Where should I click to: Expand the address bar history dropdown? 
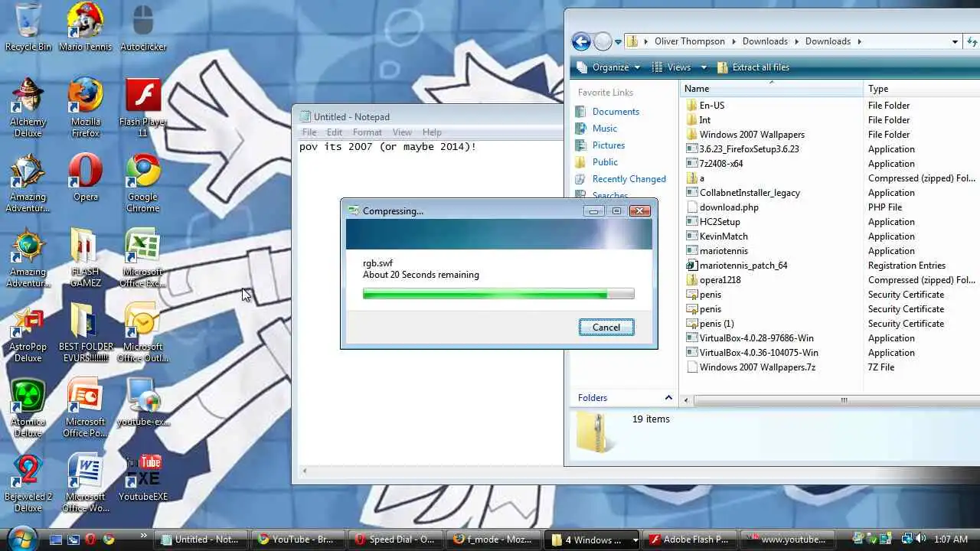pos(955,41)
